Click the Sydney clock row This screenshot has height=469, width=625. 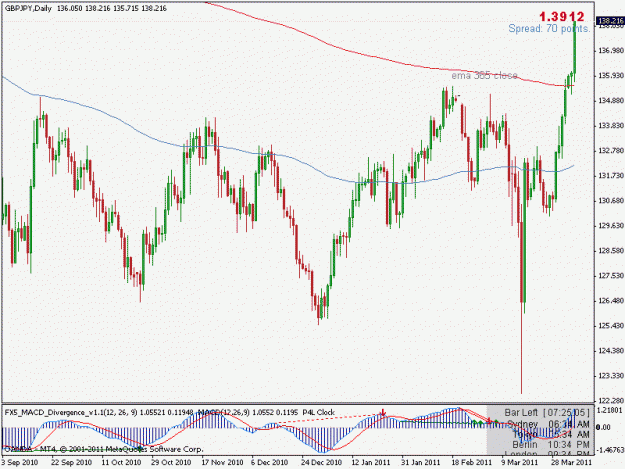click(548, 424)
